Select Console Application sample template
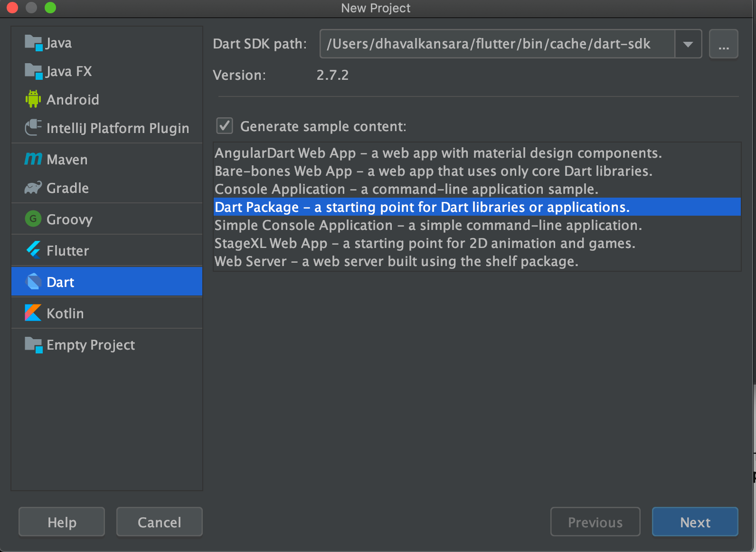This screenshot has height=552, width=756. pyautogui.click(x=406, y=189)
